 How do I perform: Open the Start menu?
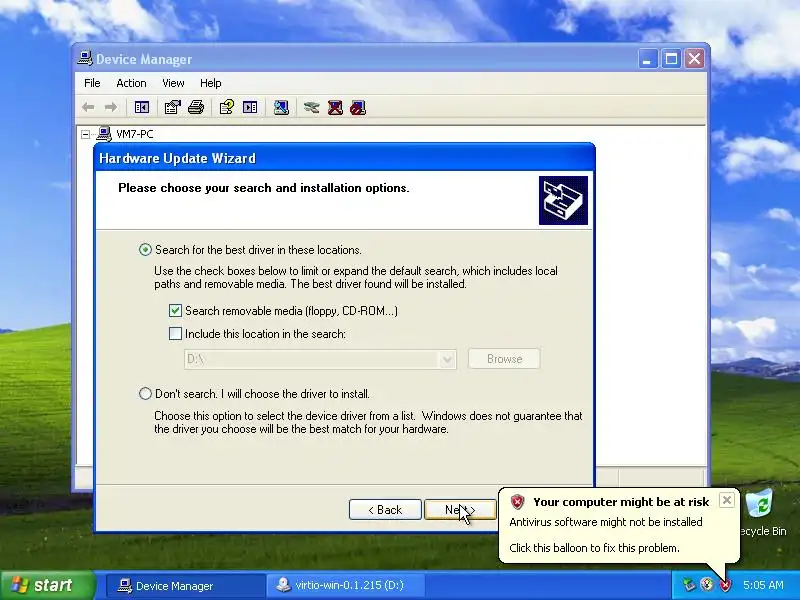(48, 585)
